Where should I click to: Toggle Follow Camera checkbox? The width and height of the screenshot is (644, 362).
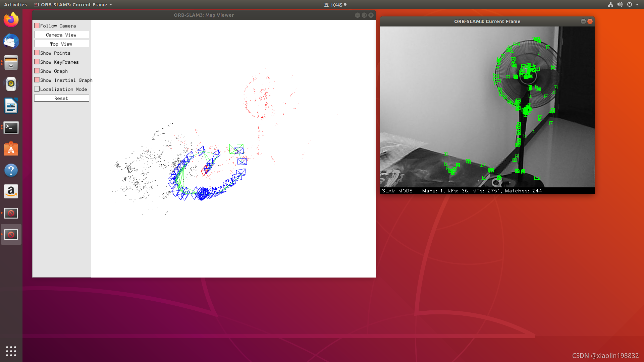(x=37, y=25)
